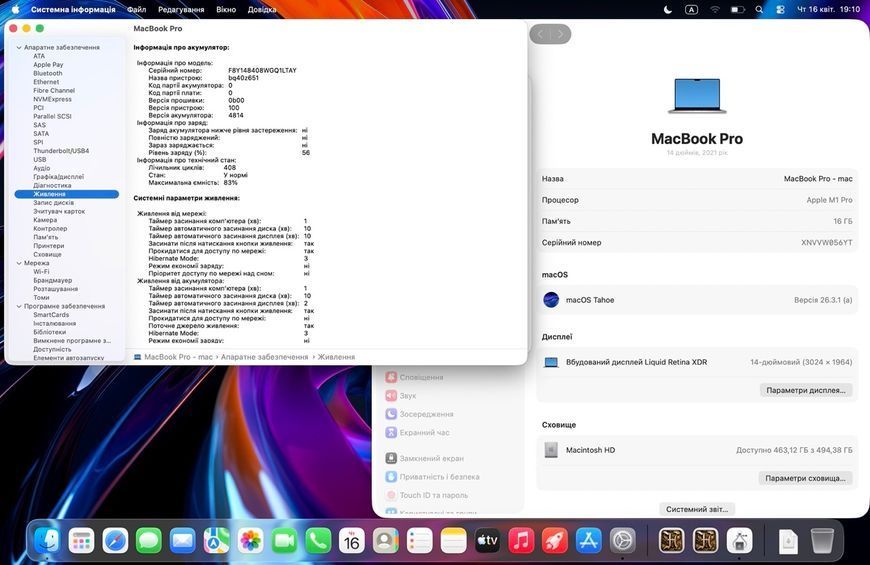
Task: Select Брандмауер under Мережа
Action: click(53, 280)
